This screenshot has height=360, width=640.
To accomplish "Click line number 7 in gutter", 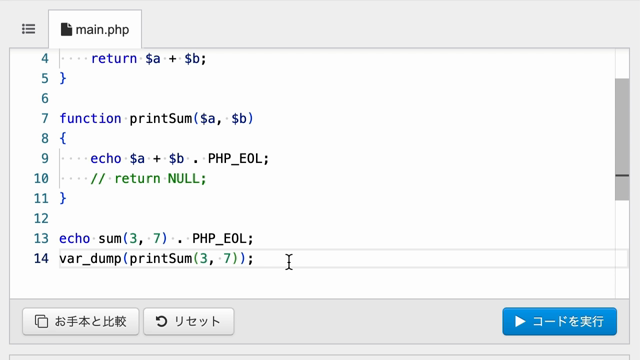I will (x=45, y=118).
